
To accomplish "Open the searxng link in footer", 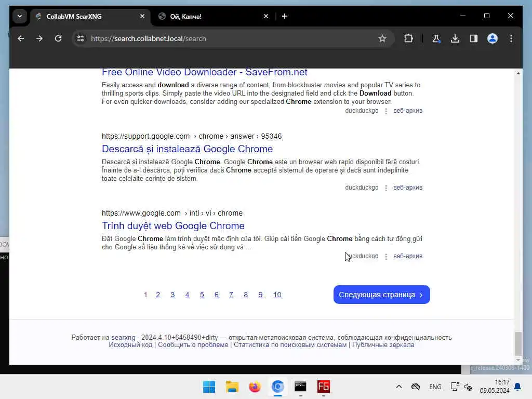I will [x=123, y=338].
